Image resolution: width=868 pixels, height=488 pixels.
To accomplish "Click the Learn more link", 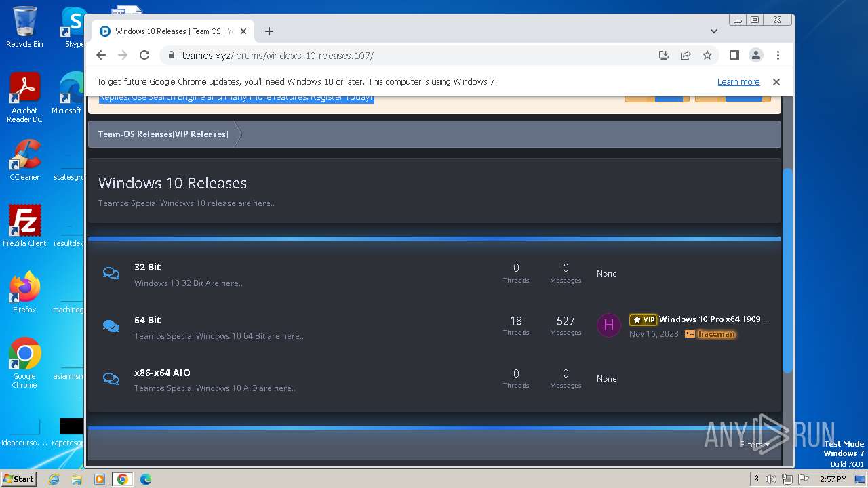I will click(738, 81).
